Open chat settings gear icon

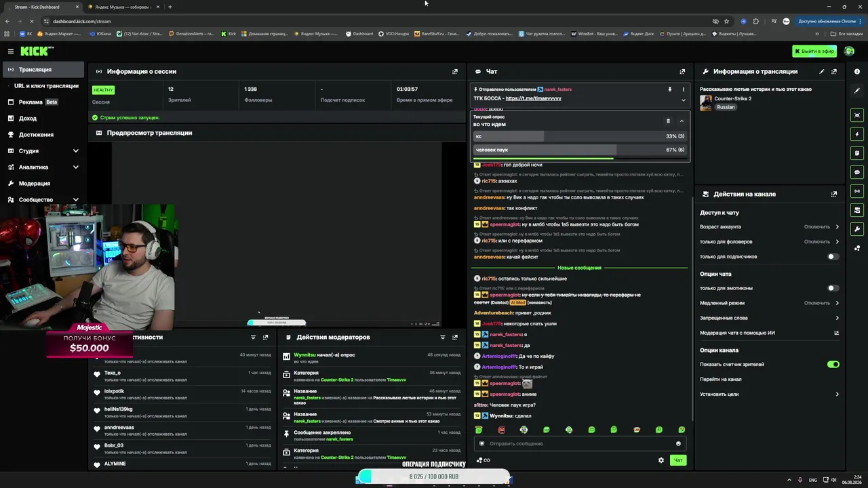coord(661,460)
